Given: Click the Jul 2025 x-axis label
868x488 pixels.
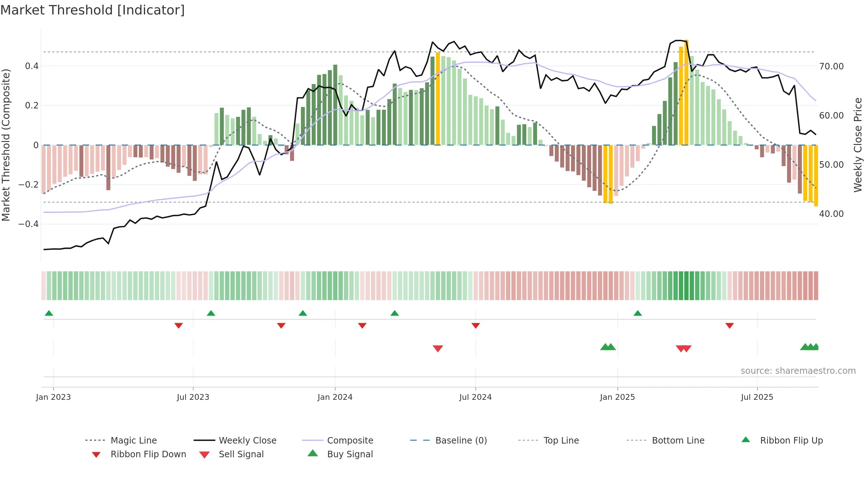Looking at the screenshot, I should click(757, 397).
